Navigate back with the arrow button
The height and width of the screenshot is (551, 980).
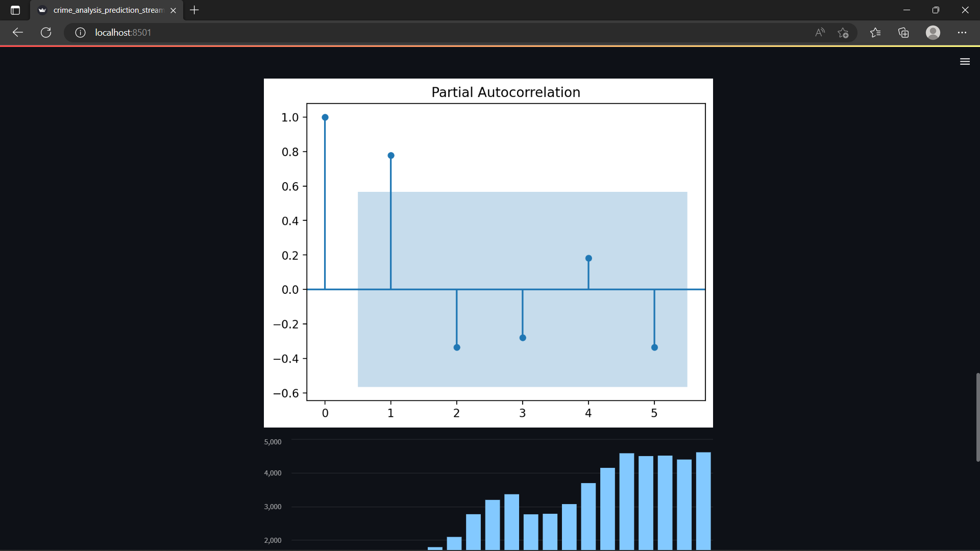pyautogui.click(x=18, y=32)
